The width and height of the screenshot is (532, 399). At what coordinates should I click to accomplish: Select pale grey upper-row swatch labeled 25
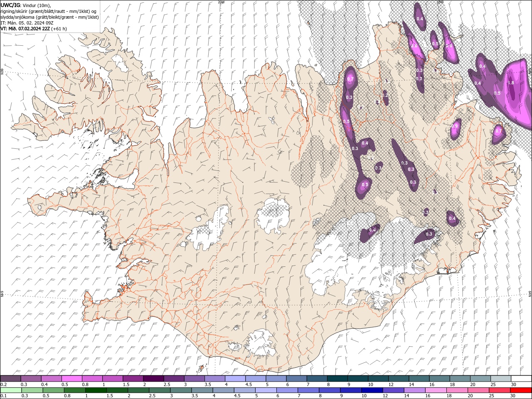pyautogui.click(x=501, y=379)
